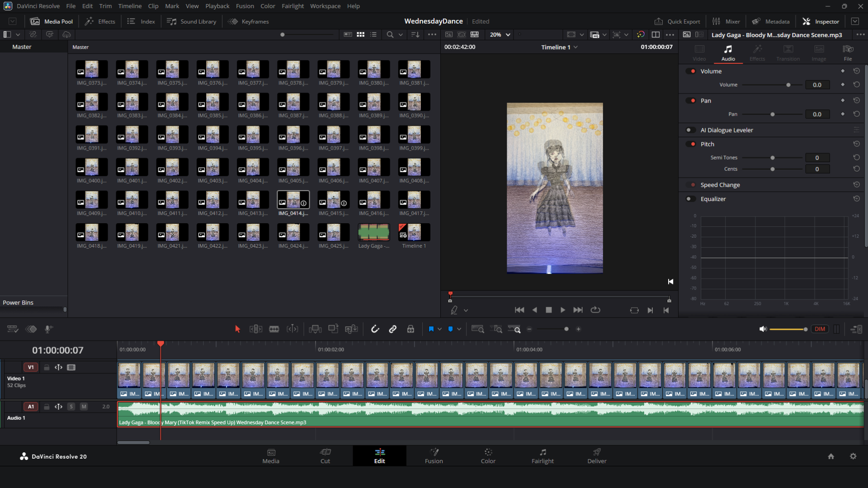This screenshot has width=868, height=488.
Task: Toggle the Equalizer enable switch
Action: click(690, 199)
